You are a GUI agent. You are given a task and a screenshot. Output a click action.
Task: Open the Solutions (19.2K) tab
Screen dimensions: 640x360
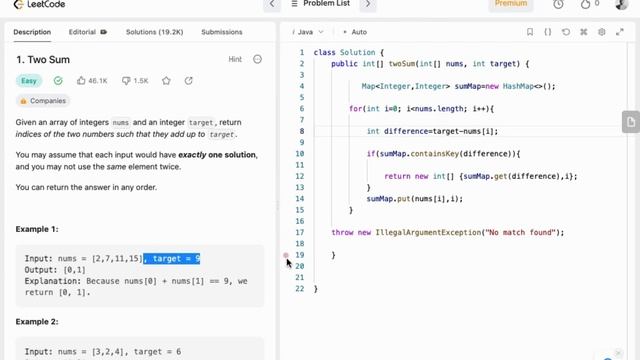tap(154, 32)
